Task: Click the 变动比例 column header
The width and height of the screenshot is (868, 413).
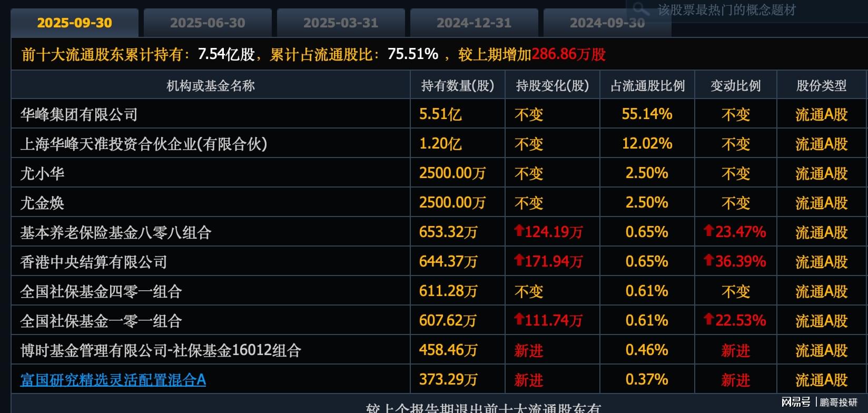Action: pos(735,86)
